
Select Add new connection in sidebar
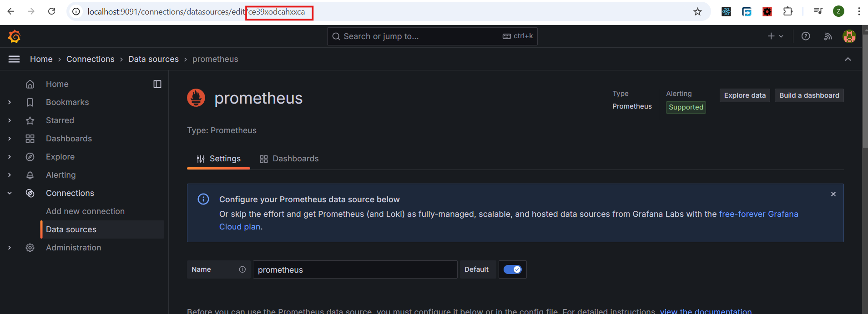click(x=85, y=211)
